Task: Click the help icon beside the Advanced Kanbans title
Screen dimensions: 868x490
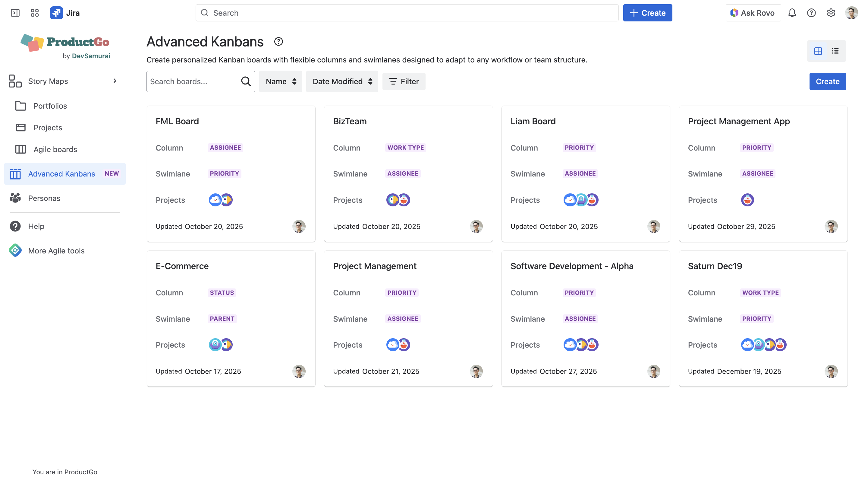Action: click(278, 41)
